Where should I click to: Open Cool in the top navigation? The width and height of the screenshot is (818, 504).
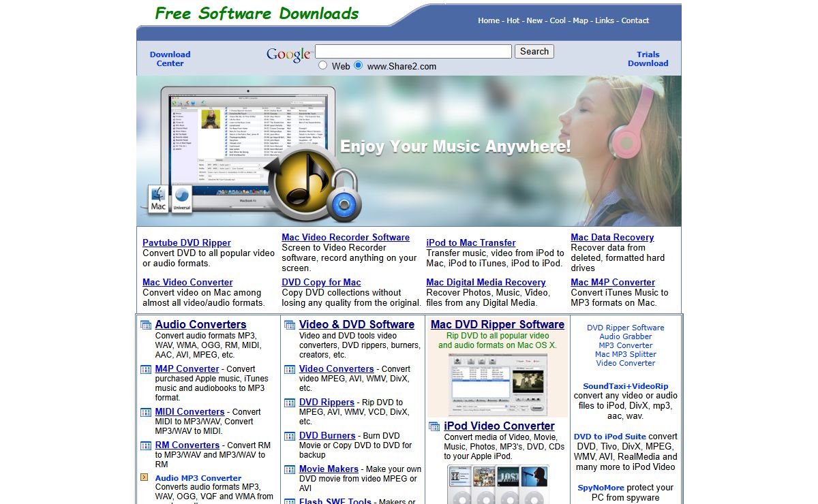click(558, 20)
